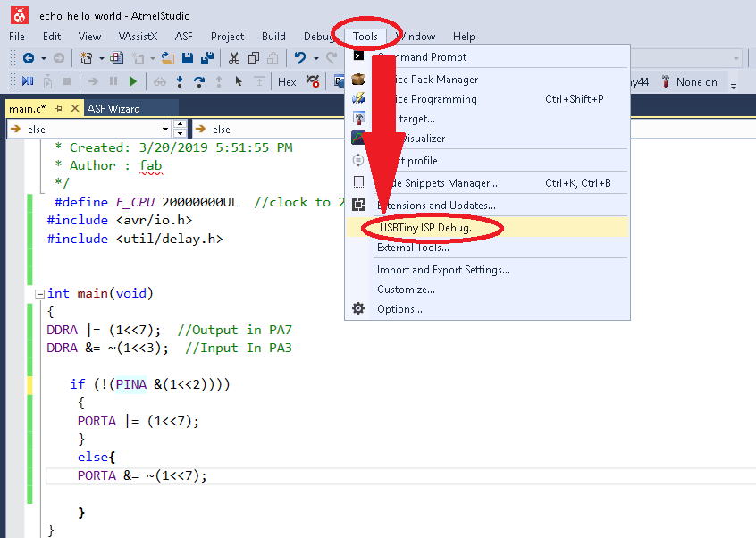The image size is (756, 538).
Task: Cut selection with the scissors icon
Action: pyautogui.click(x=234, y=58)
